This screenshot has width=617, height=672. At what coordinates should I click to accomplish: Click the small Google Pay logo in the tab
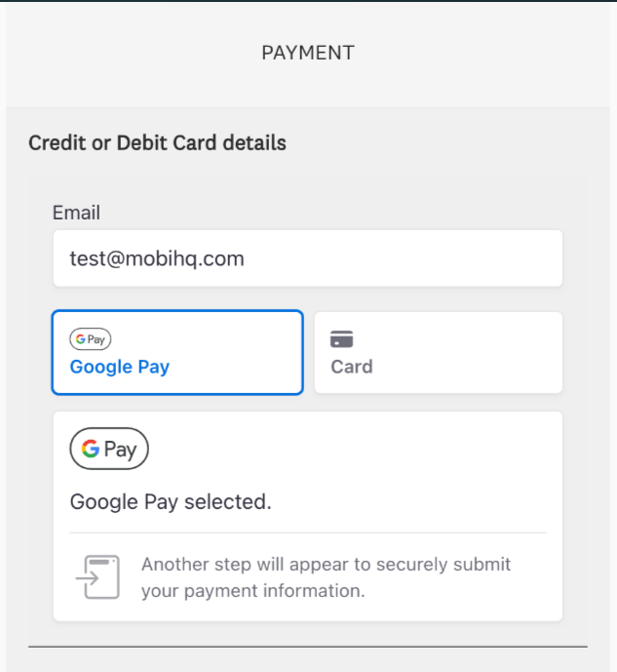coord(91,339)
